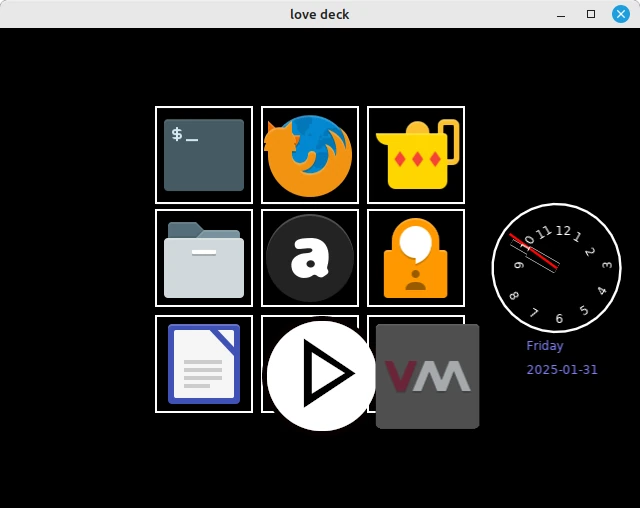Click the yellow teapot icon
Screen dimensions: 640x508
[417, 155]
